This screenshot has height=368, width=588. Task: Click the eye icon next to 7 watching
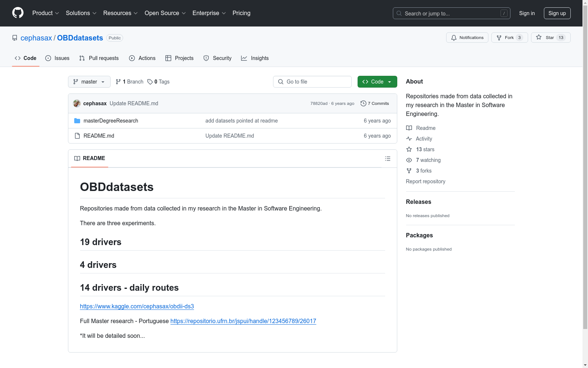[409, 160]
